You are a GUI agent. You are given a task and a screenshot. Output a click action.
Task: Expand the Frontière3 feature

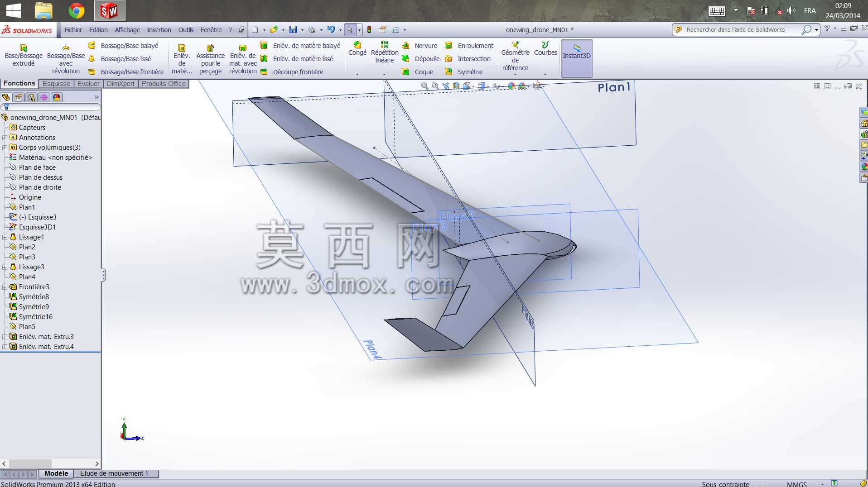tap(5, 287)
